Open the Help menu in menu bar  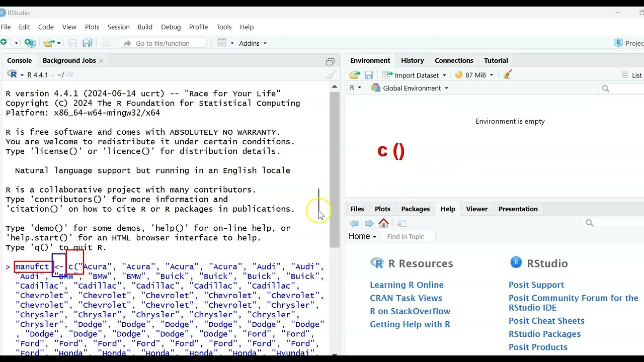point(247,27)
